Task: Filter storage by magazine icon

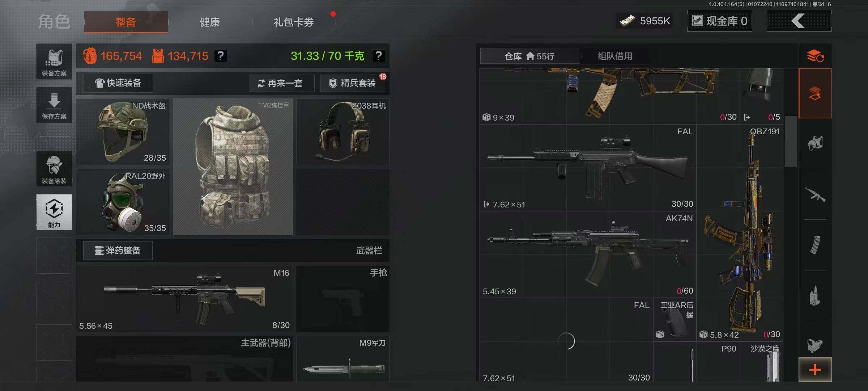Action: 815,245
